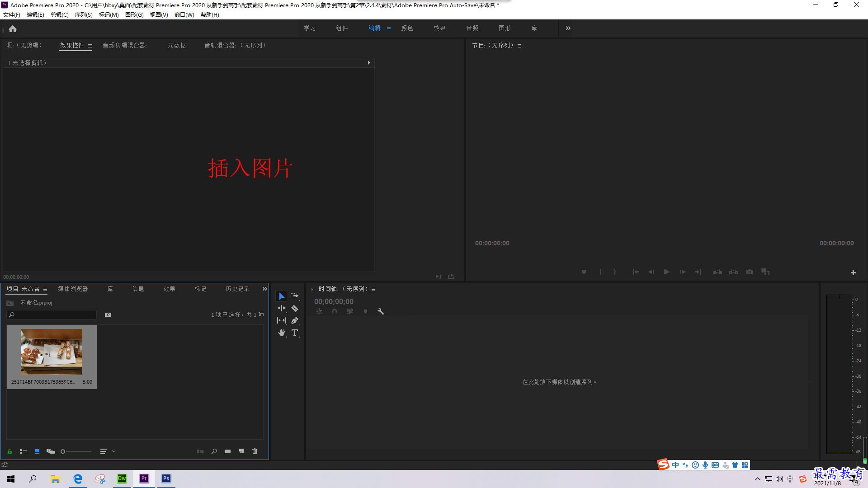
Task: Switch to History panel tab
Action: (237, 289)
